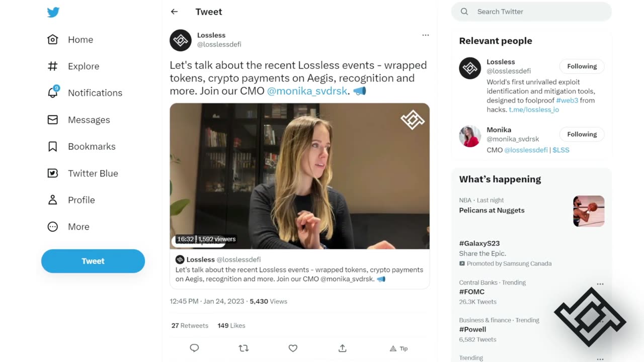Viewport: 644px width, 362px height.
Task: Share the tweet using the upload icon
Action: click(342, 348)
